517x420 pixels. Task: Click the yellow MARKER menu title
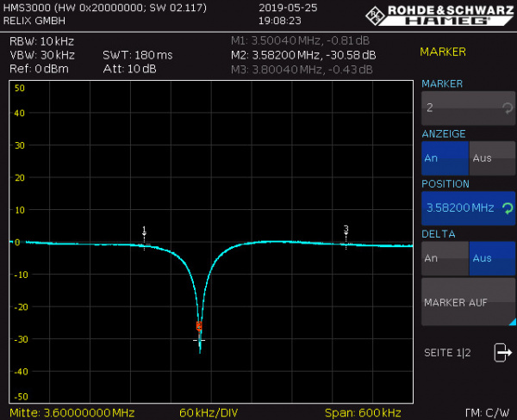click(443, 52)
